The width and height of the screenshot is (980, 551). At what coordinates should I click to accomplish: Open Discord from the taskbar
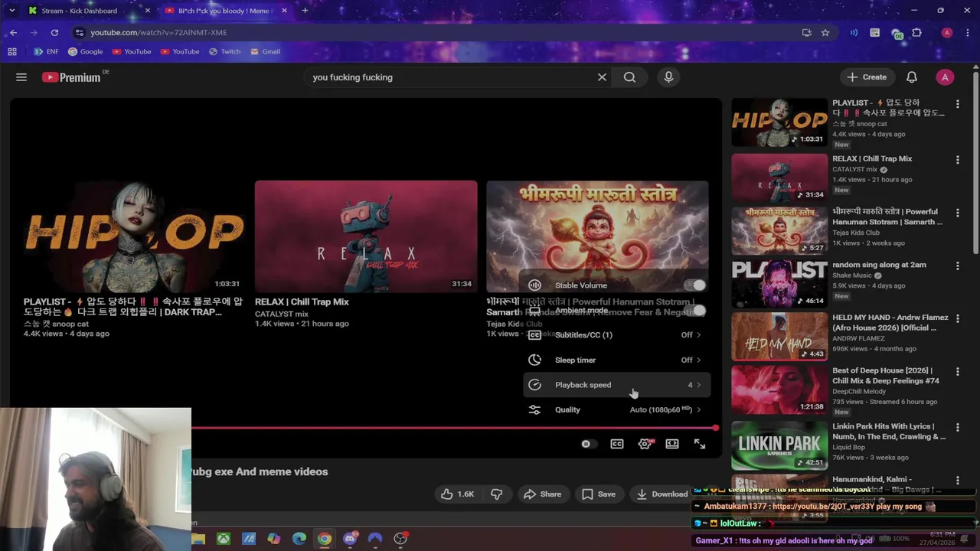coord(350,539)
